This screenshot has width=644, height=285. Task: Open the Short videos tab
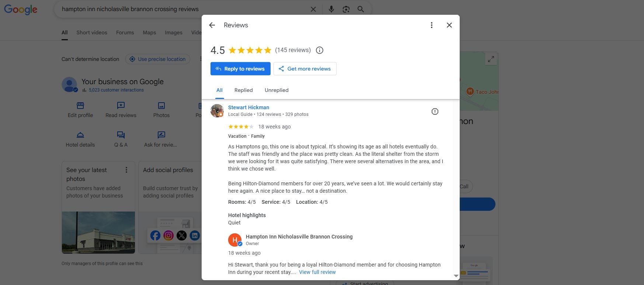click(92, 32)
